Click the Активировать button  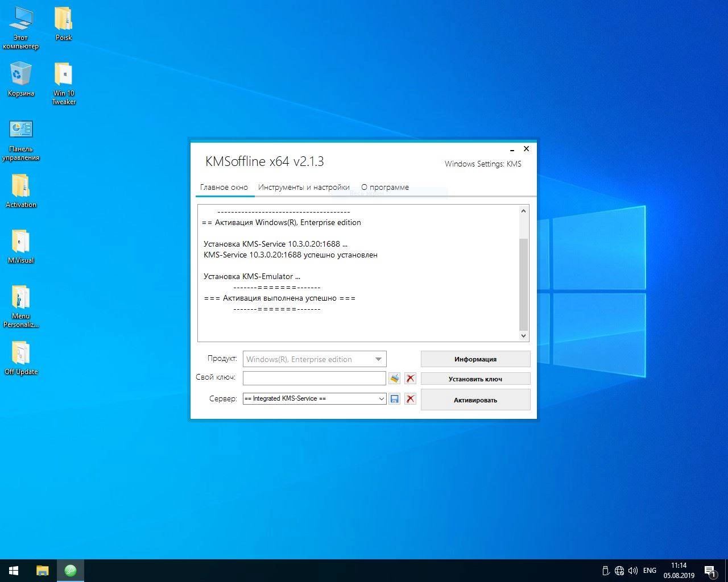[475, 400]
